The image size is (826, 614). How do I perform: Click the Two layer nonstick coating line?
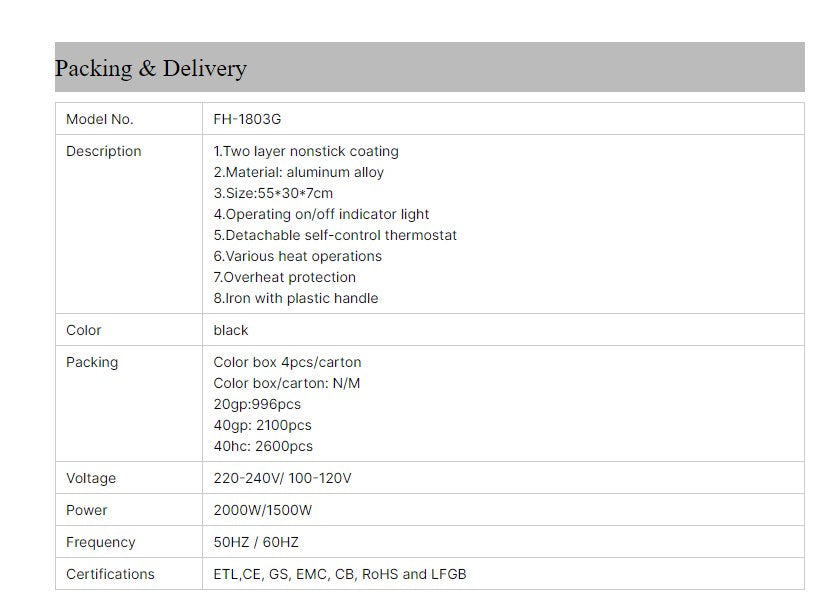[306, 151]
